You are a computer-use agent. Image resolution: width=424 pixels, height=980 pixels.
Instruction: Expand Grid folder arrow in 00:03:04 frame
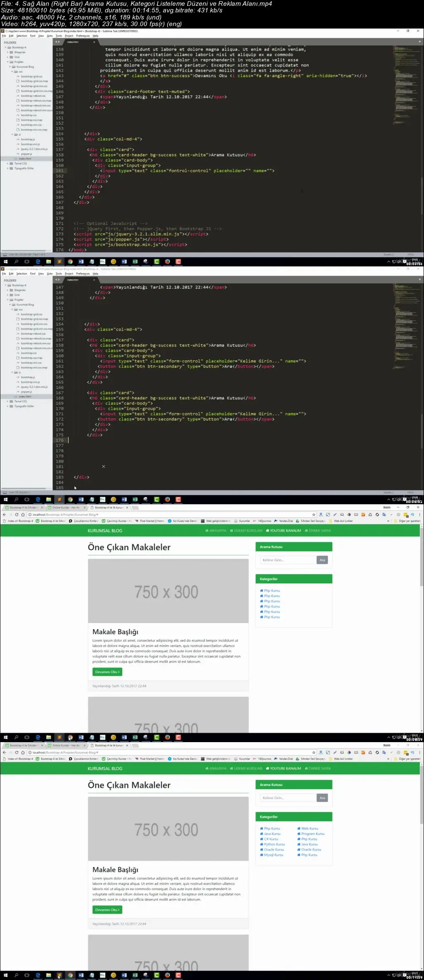click(x=8, y=57)
